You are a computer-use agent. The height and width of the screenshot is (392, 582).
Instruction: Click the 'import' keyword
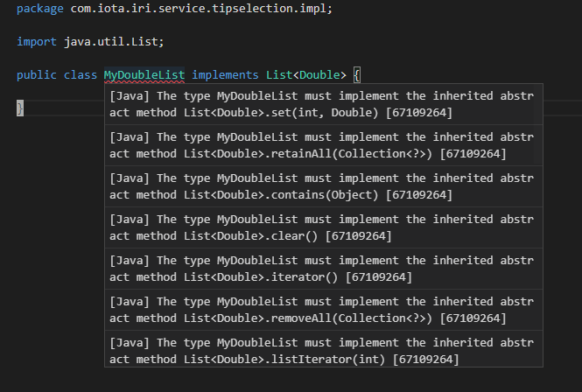coord(37,42)
